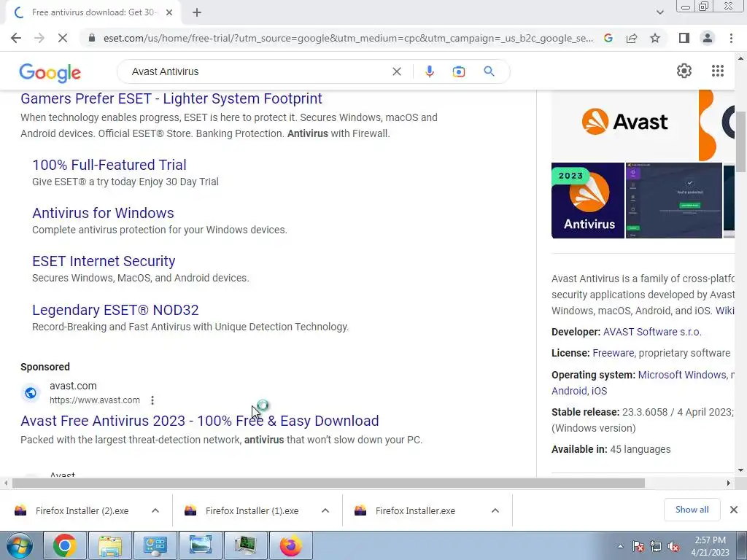Click the vertical scrollbar thumb

740,141
